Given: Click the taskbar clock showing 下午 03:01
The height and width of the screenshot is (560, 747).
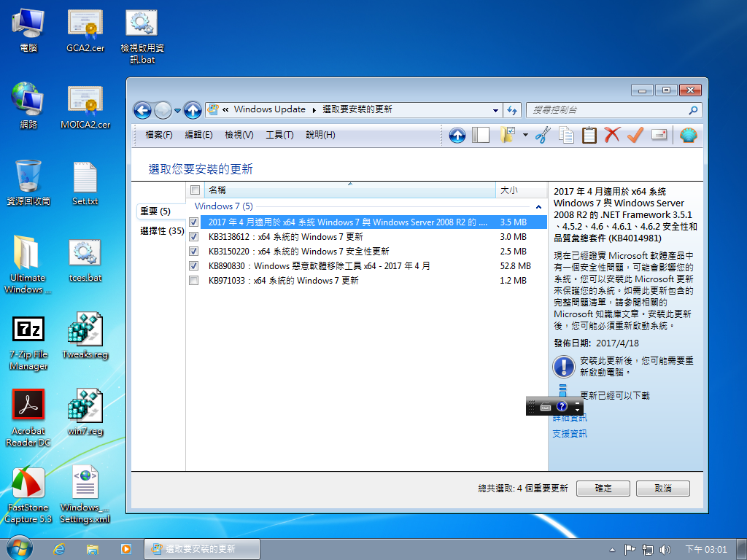Looking at the screenshot, I should click(x=706, y=550).
